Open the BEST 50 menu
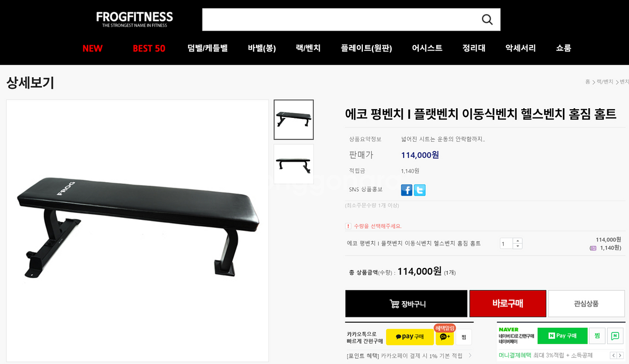629x364 pixels. (x=149, y=48)
